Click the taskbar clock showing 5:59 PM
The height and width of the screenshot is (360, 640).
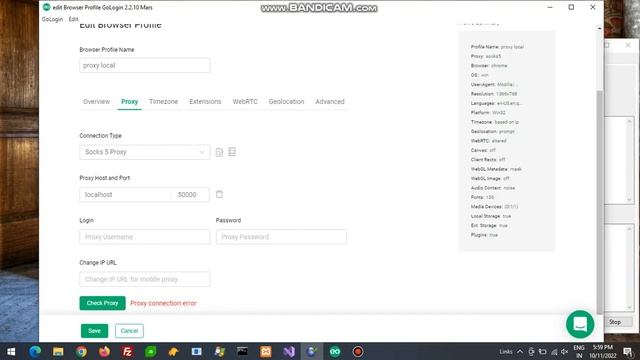click(x=603, y=351)
